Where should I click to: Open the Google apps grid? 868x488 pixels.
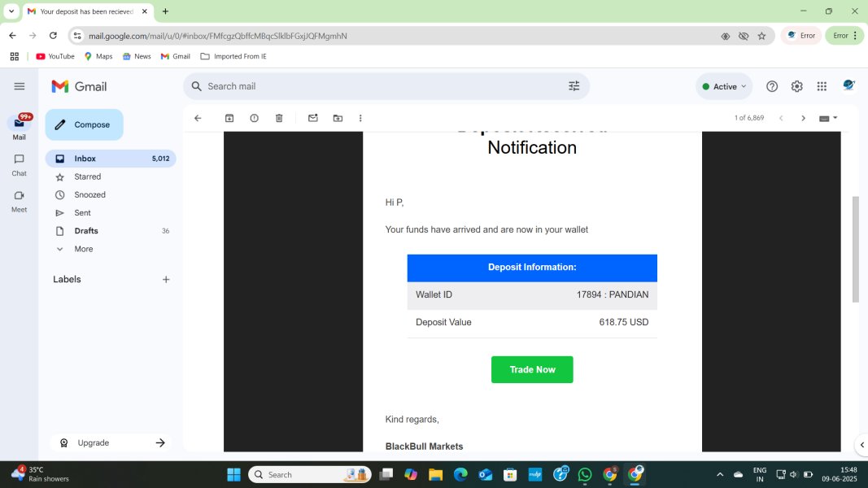point(822,86)
